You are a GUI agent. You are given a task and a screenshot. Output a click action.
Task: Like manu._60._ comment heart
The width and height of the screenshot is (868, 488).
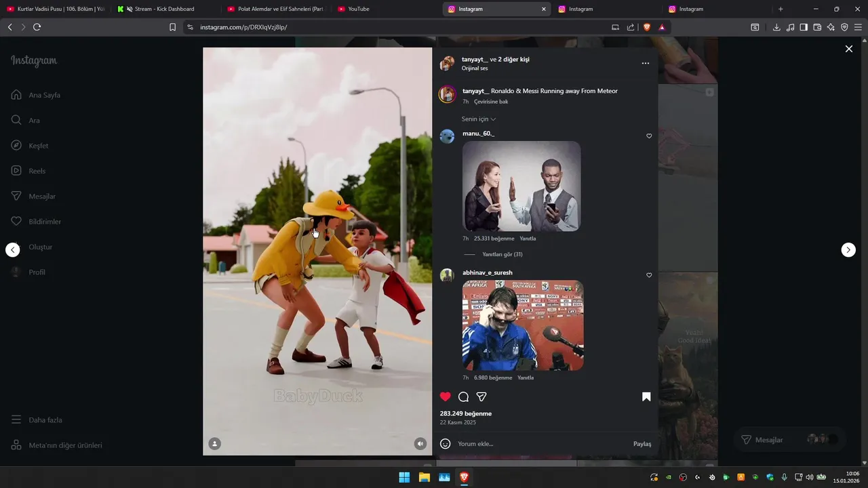tap(649, 136)
